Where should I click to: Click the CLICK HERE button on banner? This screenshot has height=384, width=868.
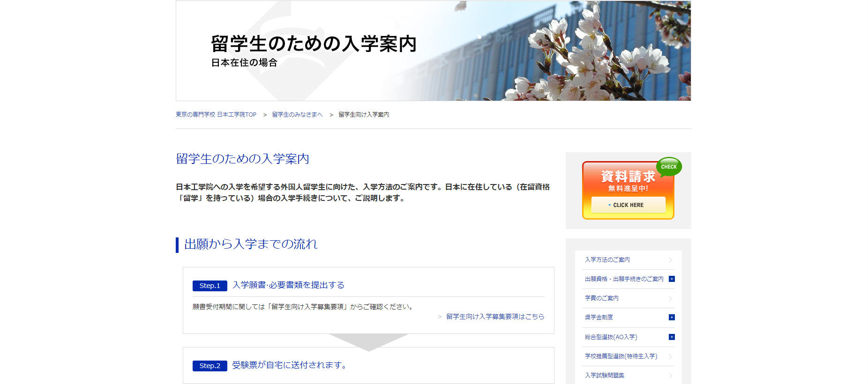[628, 205]
